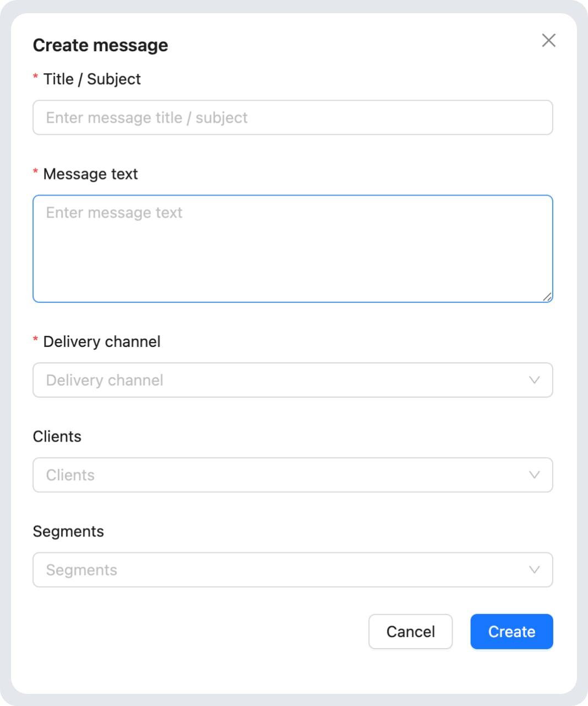Click the close X icon on the dialog
The width and height of the screenshot is (588, 706).
coord(548,40)
